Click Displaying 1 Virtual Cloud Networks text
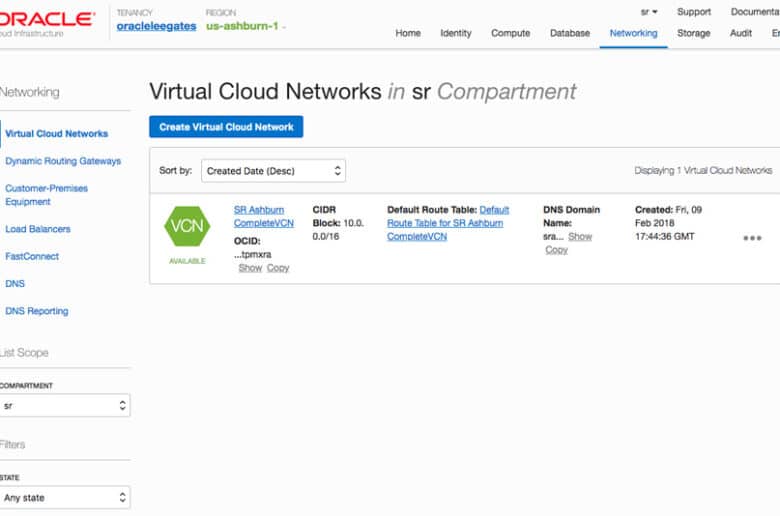This screenshot has width=780, height=516. coord(703,171)
